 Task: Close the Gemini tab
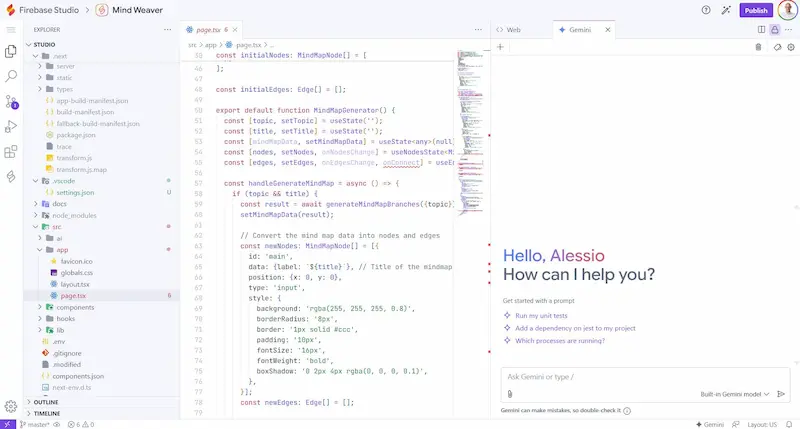pos(608,30)
